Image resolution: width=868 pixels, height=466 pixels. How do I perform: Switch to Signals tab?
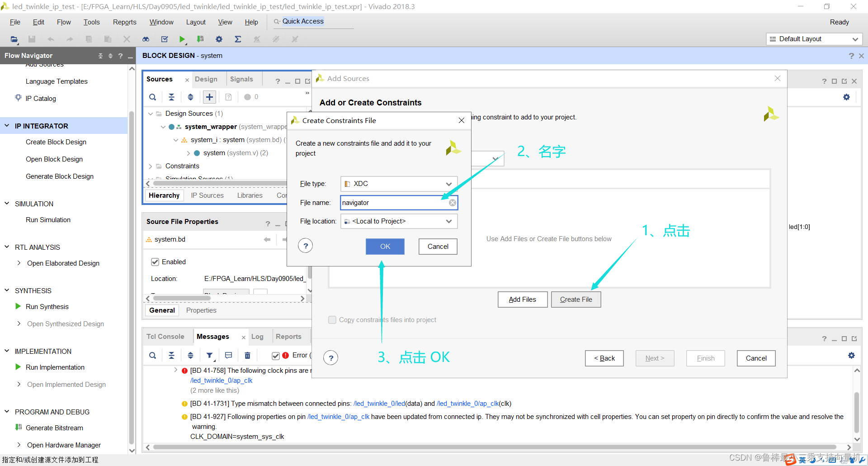241,79
